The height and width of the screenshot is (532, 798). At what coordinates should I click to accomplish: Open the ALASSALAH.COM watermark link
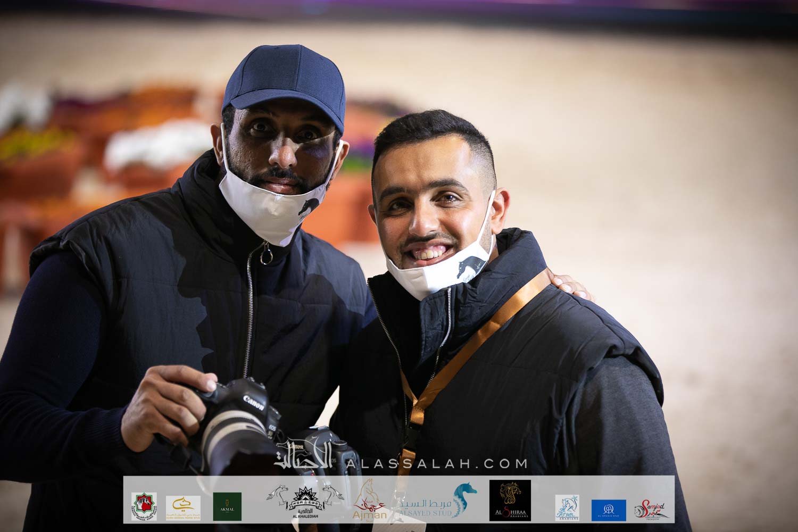pos(436,464)
